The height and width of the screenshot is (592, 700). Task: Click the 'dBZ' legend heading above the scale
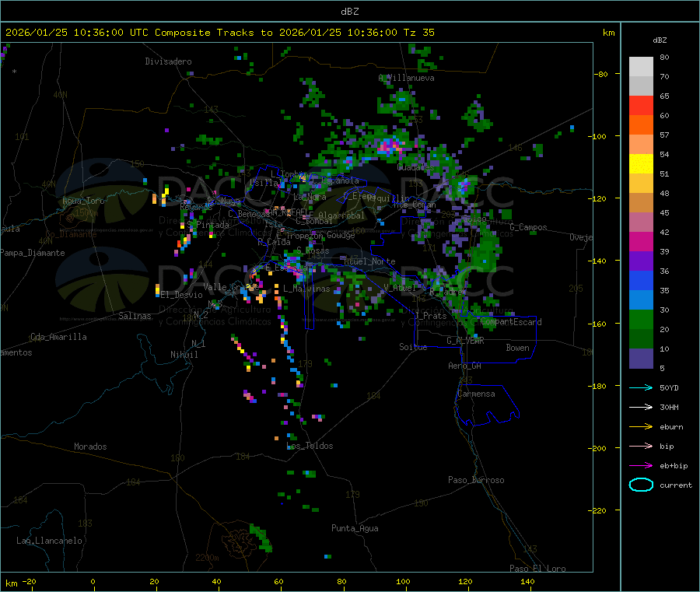click(660, 40)
